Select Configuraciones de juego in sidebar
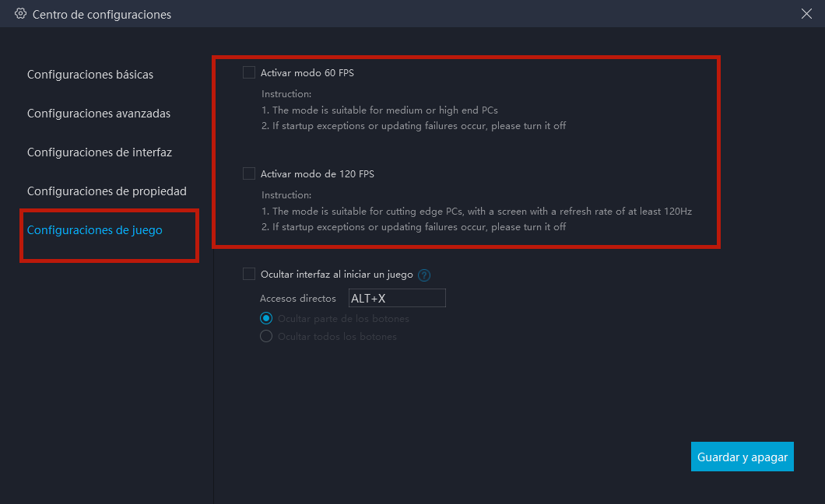Screen dimensions: 825x504 click(95, 230)
